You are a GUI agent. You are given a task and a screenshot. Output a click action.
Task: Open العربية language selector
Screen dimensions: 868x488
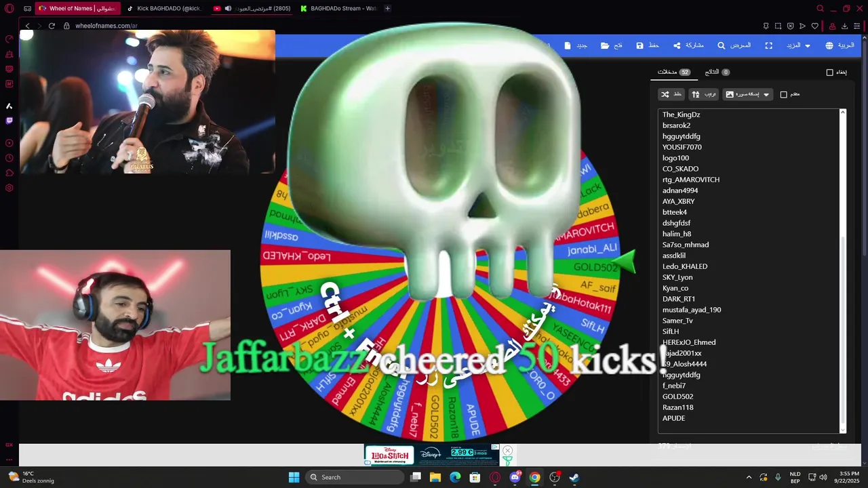[840, 45]
